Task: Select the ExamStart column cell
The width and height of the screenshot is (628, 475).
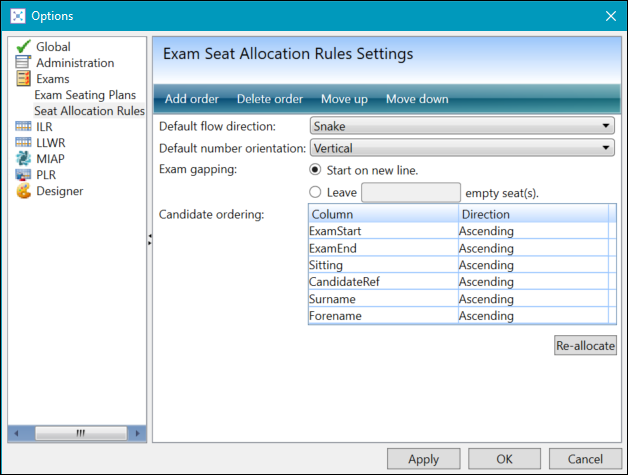Action: pos(383,231)
